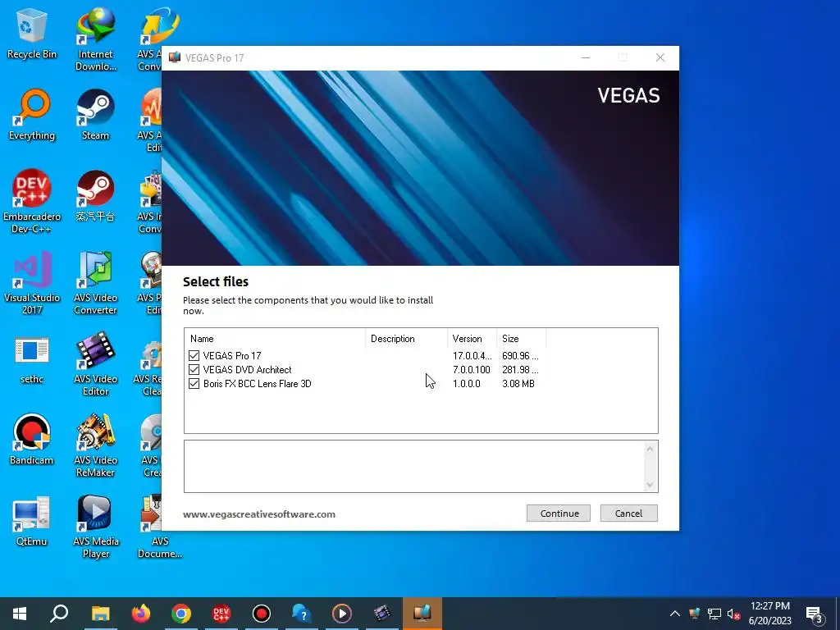Select the VEGAS Pro 17 row text
Viewport: 840px width, 630px height.
point(232,356)
